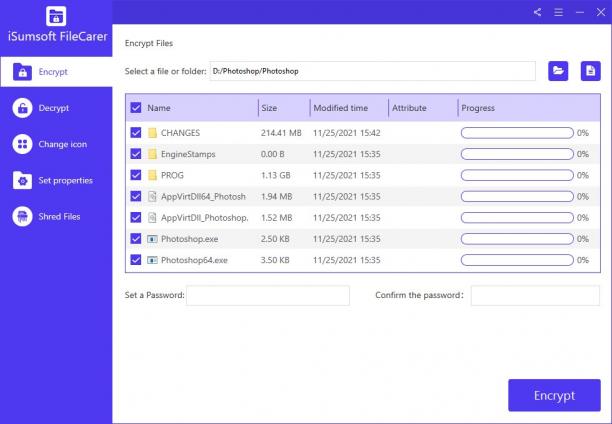Uncheck the CHANGES folder checkbox

pyautogui.click(x=136, y=133)
